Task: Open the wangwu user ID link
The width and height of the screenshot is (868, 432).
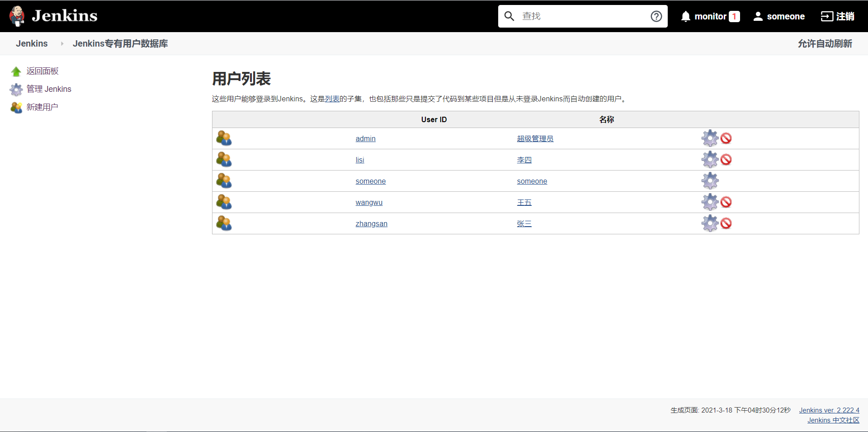Action: [x=369, y=202]
